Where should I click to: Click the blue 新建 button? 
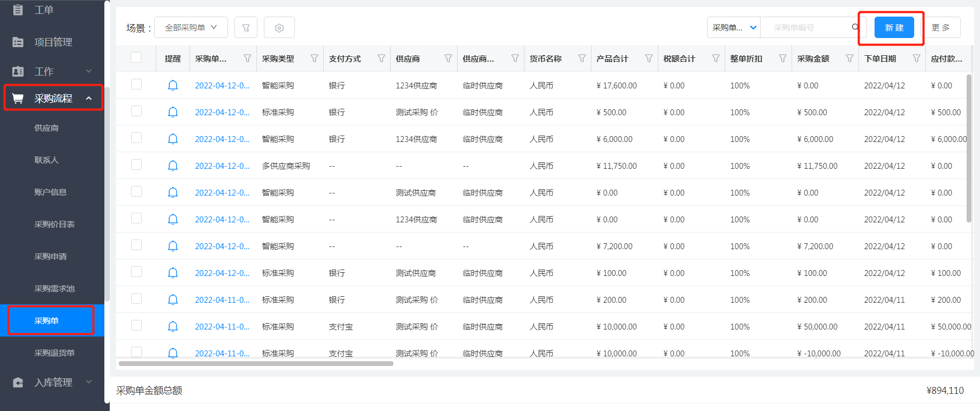tap(894, 27)
